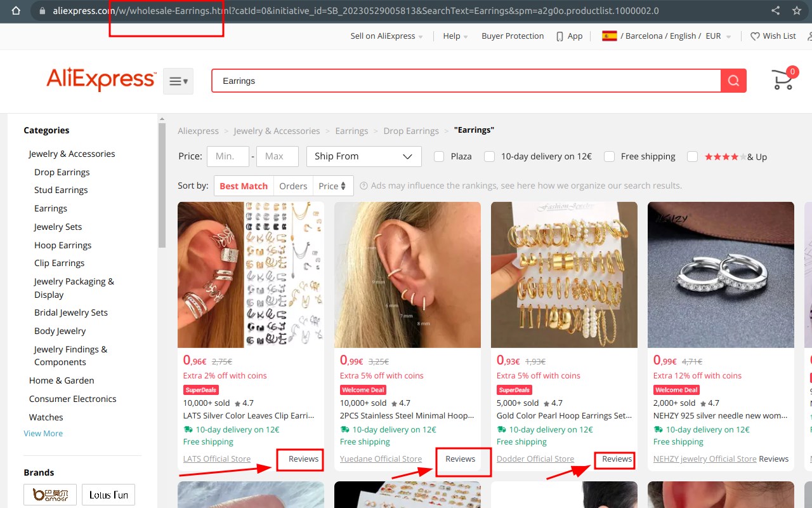
Task: Open the hamburger categories menu button
Action: coord(178,81)
